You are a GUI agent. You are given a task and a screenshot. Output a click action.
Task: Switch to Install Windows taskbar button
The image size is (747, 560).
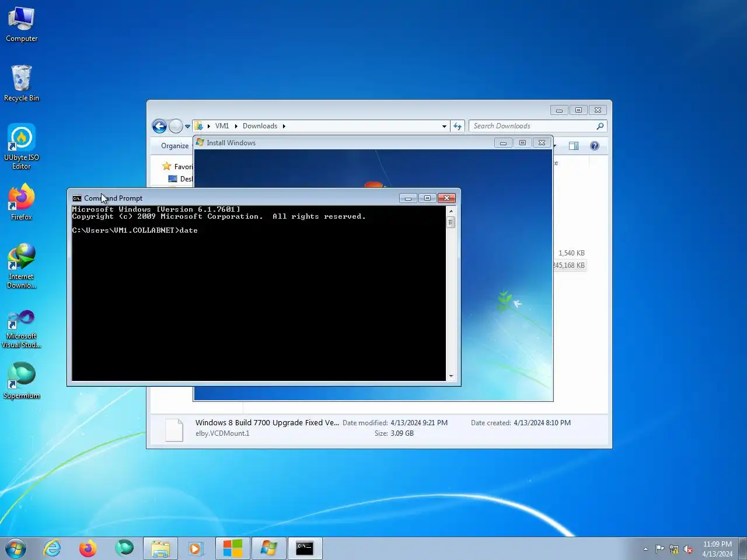(x=269, y=548)
